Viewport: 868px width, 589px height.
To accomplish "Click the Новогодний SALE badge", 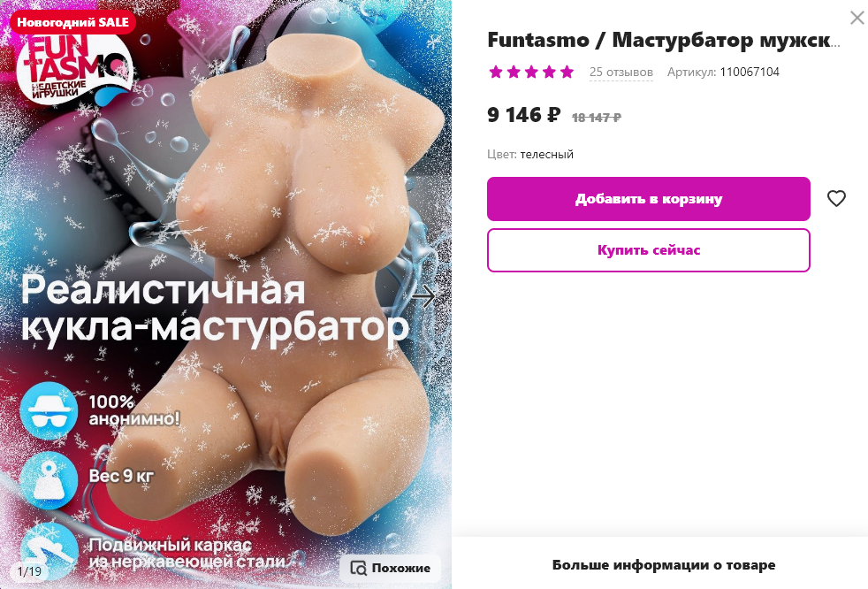I will coord(72,23).
